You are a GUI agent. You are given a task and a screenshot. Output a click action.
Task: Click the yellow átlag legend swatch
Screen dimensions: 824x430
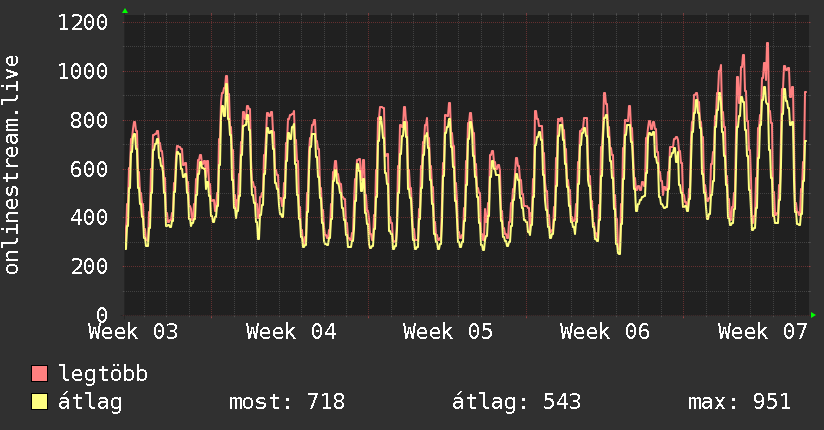click(39, 402)
